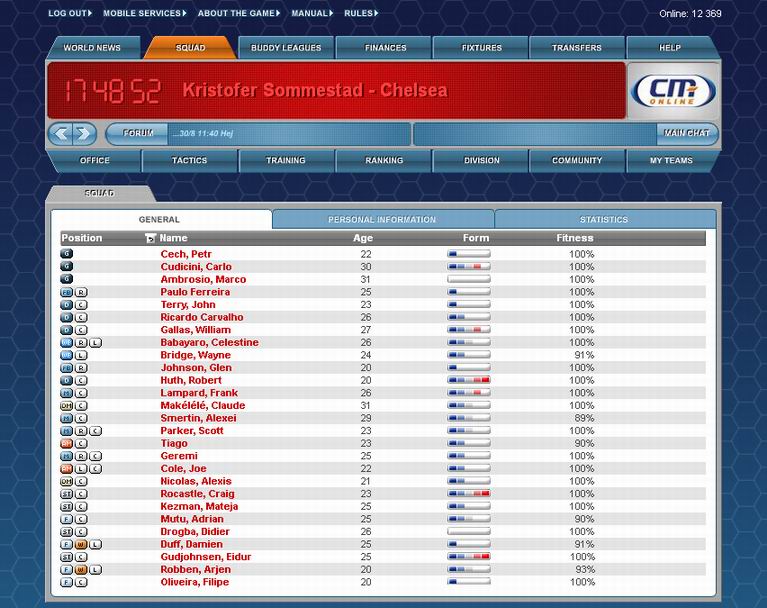The width and height of the screenshot is (767, 608).
Task: Click the form bar for Huth, Robert
Action: 469,380
